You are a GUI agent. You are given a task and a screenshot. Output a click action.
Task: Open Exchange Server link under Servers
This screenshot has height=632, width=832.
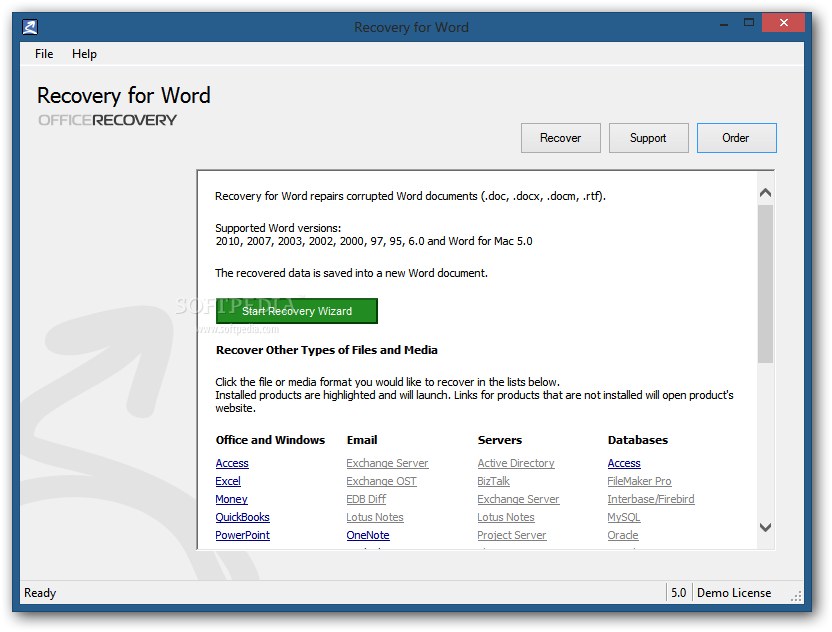pyautogui.click(x=518, y=499)
